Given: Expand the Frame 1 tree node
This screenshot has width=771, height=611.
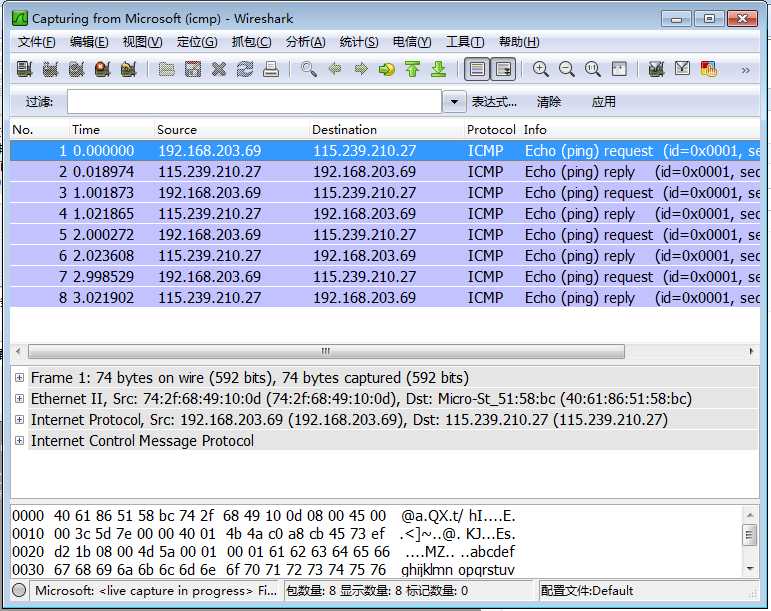Looking at the screenshot, I should (19, 378).
